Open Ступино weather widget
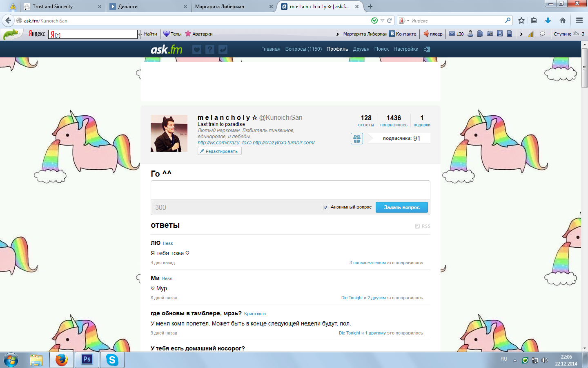This screenshot has width=588, height=368. pyautogui.click(x=569, y=34)
